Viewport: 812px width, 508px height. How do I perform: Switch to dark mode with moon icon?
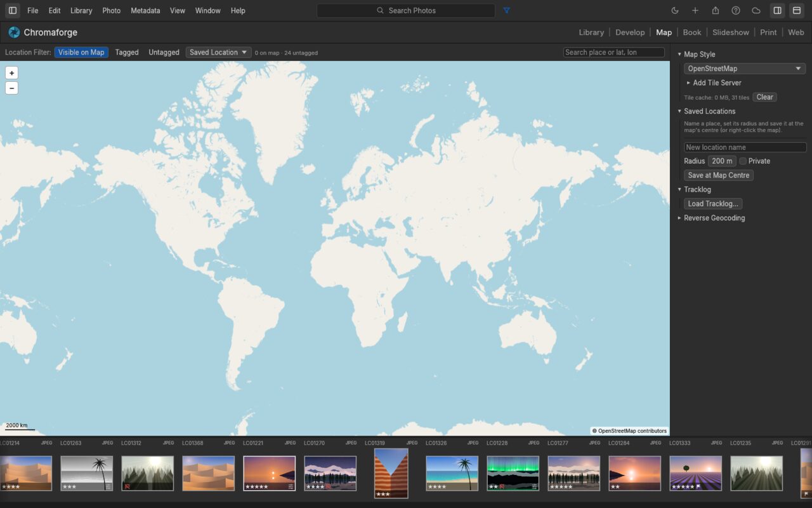pyautogui.click(x=675, y=11)
